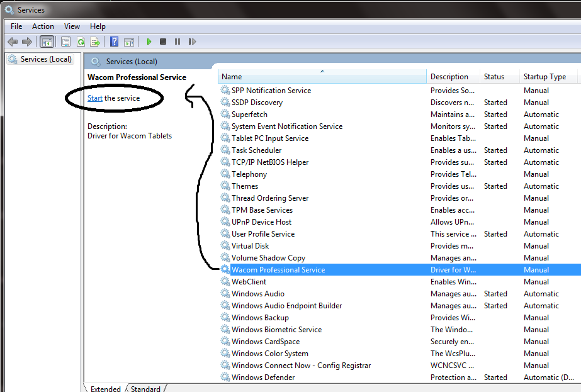Sort by the Description column header

click(453, 76)
